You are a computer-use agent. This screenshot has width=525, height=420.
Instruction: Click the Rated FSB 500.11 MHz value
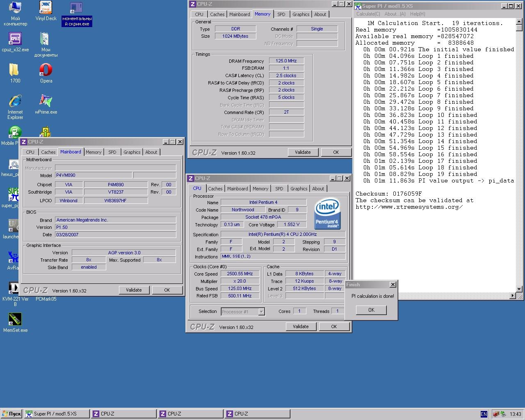[240, 296]
